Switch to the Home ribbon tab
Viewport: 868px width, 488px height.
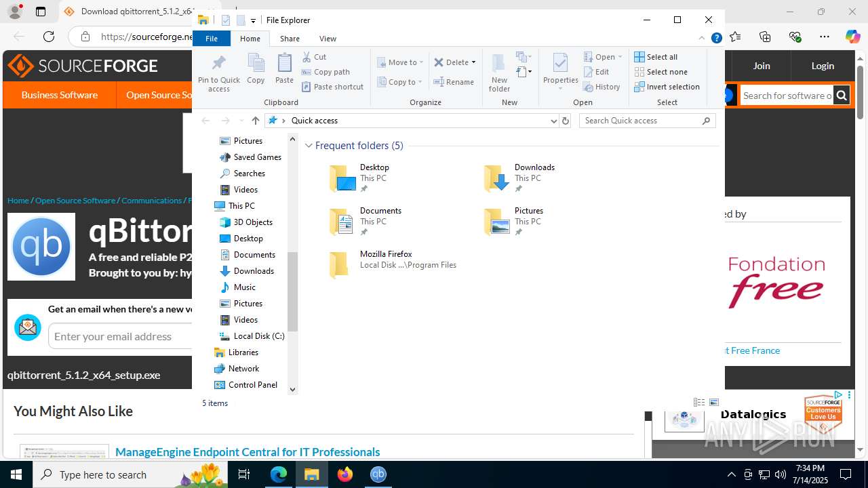250,39
